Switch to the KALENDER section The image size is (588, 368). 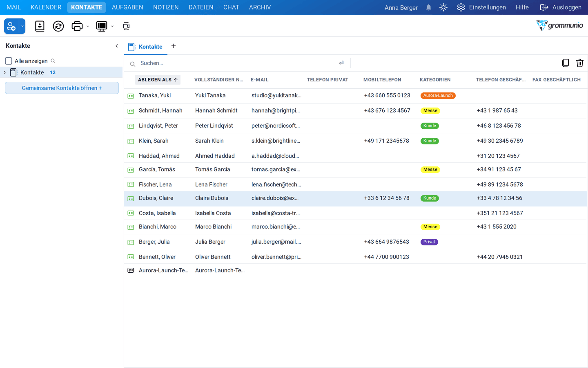46,7
